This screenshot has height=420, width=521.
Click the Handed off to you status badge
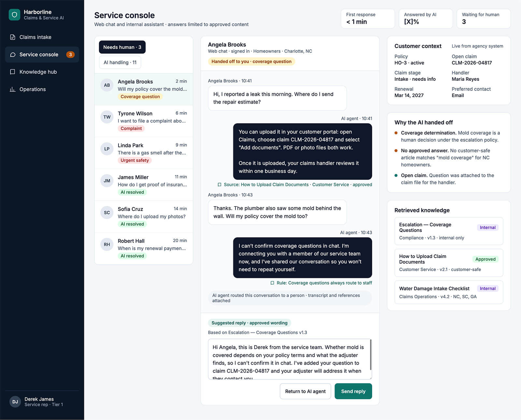pyautogui.click(x=251, y=62)
